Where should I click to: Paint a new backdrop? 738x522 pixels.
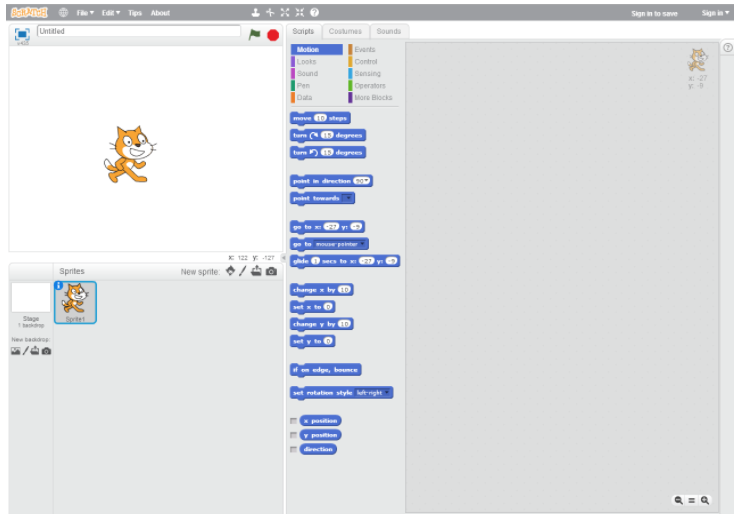click(26, 351)
